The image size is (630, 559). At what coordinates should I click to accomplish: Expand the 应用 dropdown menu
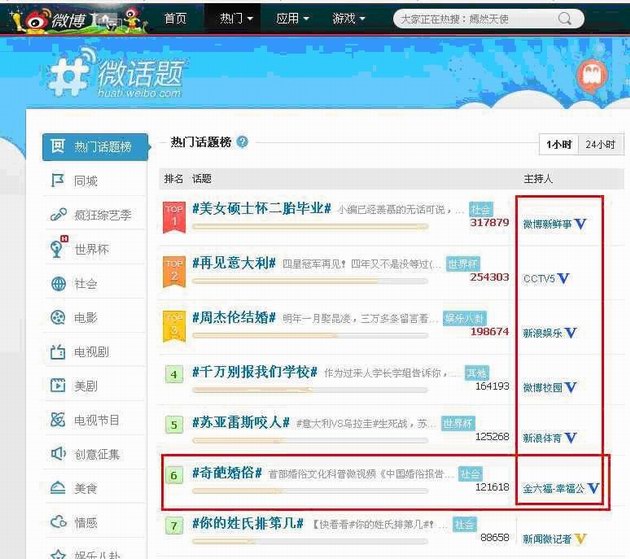[292, 18]
